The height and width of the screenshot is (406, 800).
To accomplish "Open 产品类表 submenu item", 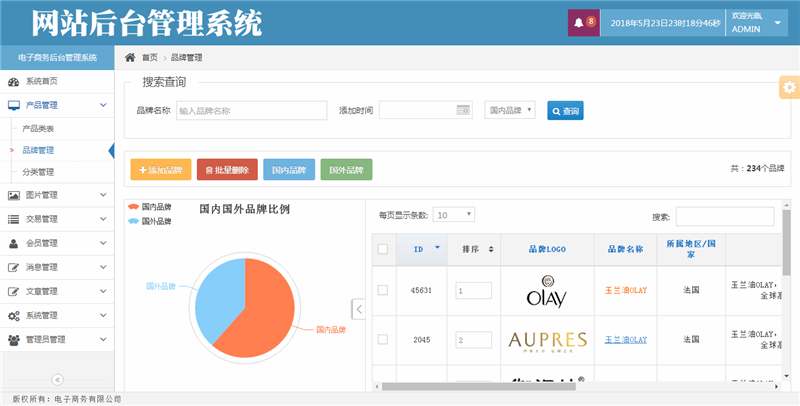I will pyautogui.click(x=38, y=129).
